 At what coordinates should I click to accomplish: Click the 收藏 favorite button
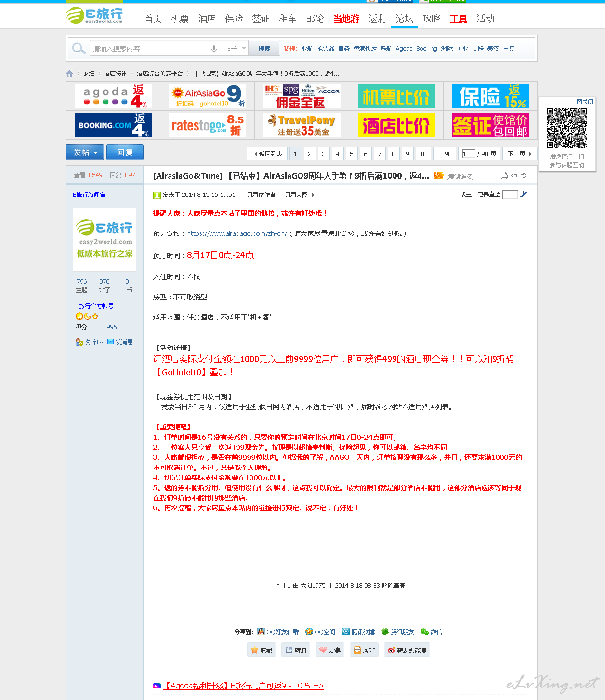(262, 650)
